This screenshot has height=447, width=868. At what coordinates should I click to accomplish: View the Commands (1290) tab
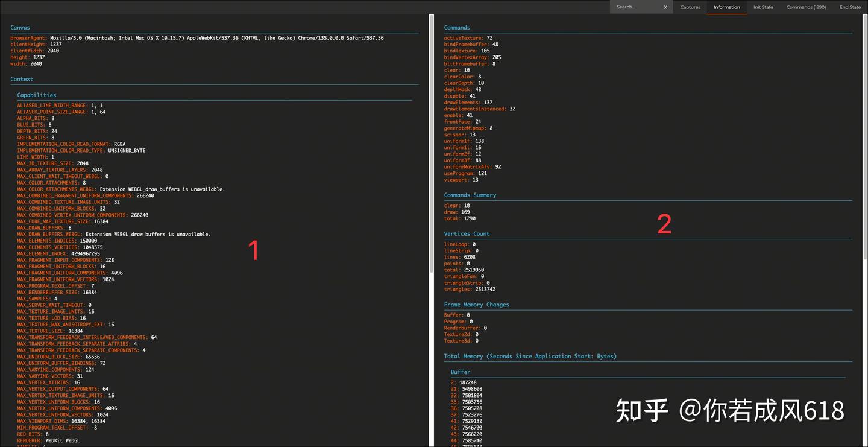click(806, 7)
